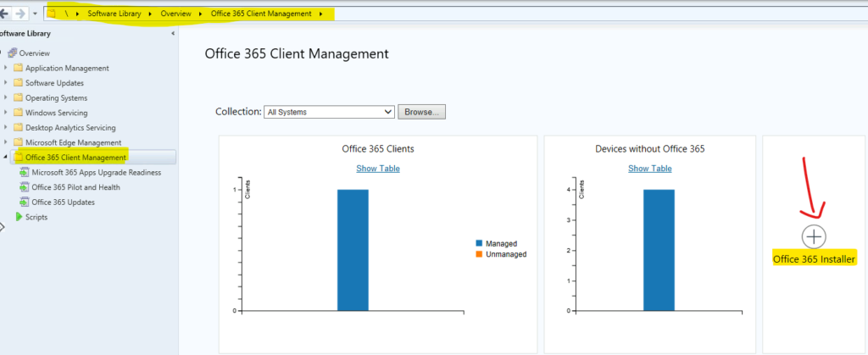
Task: Open arrow after Software Library in breadcrumb
Action: tap(151, 14)
